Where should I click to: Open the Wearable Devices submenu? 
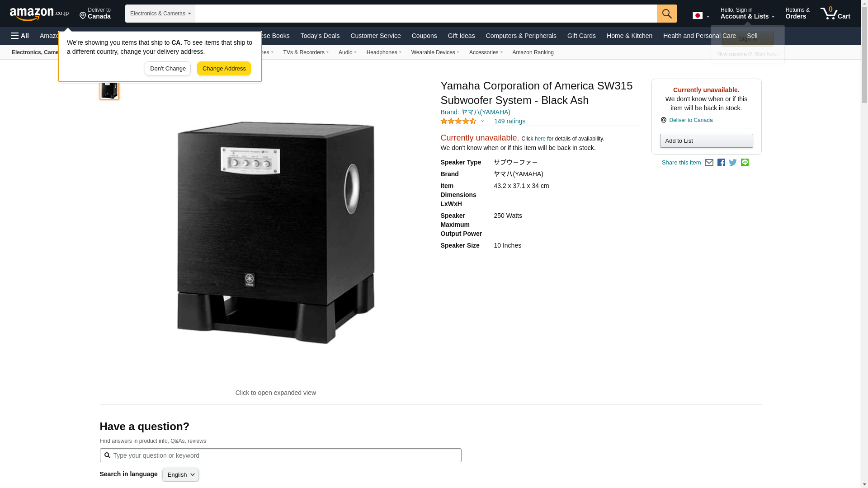coord(435,52)
